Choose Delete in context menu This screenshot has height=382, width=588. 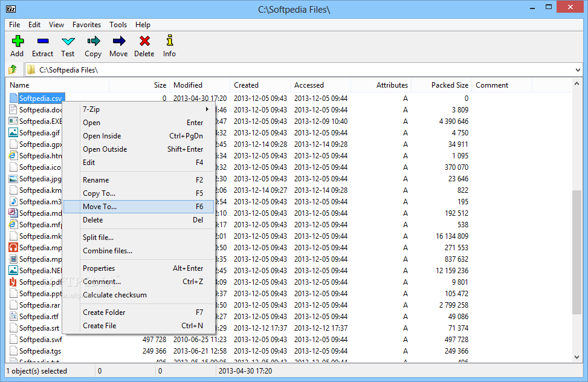[139, 220]
